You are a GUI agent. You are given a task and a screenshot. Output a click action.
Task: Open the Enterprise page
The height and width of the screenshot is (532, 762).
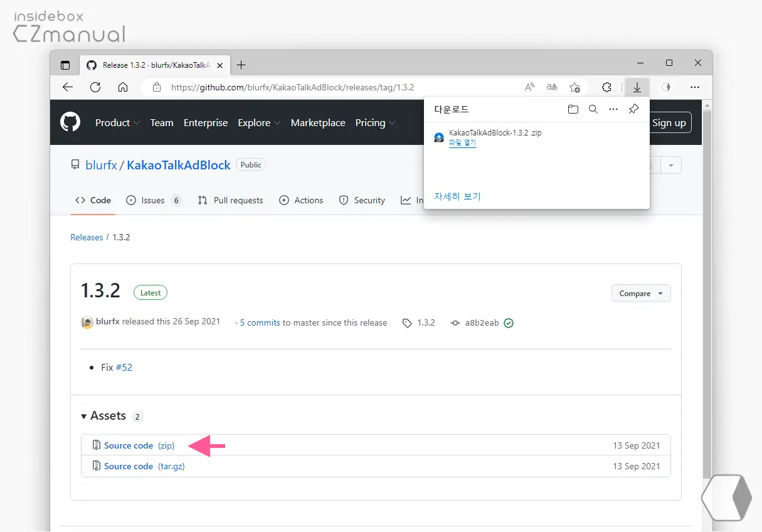pyautogui.click(x=206, y=123)
